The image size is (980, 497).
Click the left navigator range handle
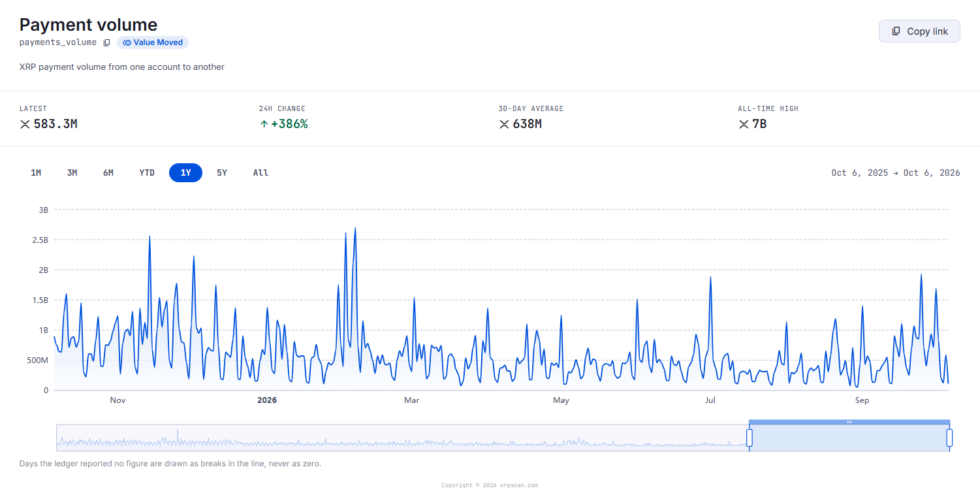pyautogui.click(x=750, y=438)
